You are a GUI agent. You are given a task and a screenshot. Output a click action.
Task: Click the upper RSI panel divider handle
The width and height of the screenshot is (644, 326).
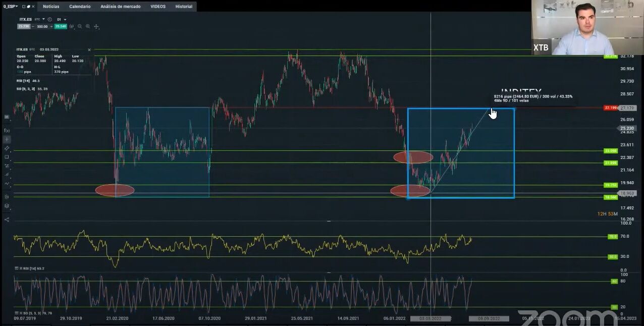pyautogui.click(x=329, y=221)
